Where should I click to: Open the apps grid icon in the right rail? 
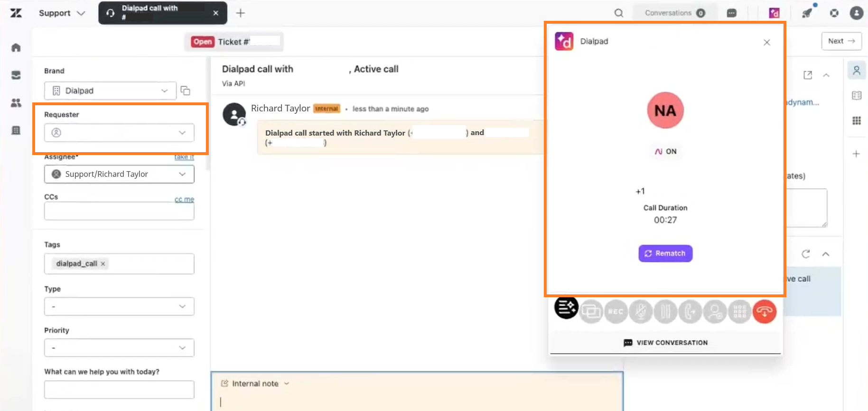click(857, 120)
